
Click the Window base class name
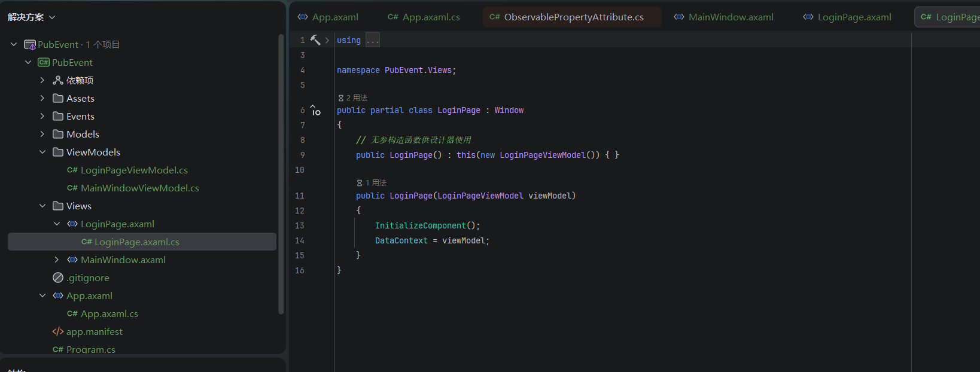[x=509, y=110]
